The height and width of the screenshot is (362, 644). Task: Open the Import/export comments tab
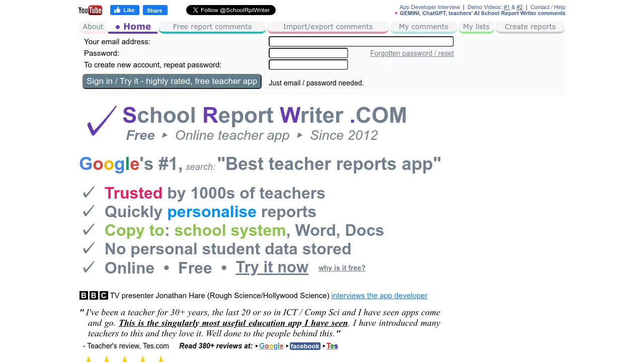point(328,27)
